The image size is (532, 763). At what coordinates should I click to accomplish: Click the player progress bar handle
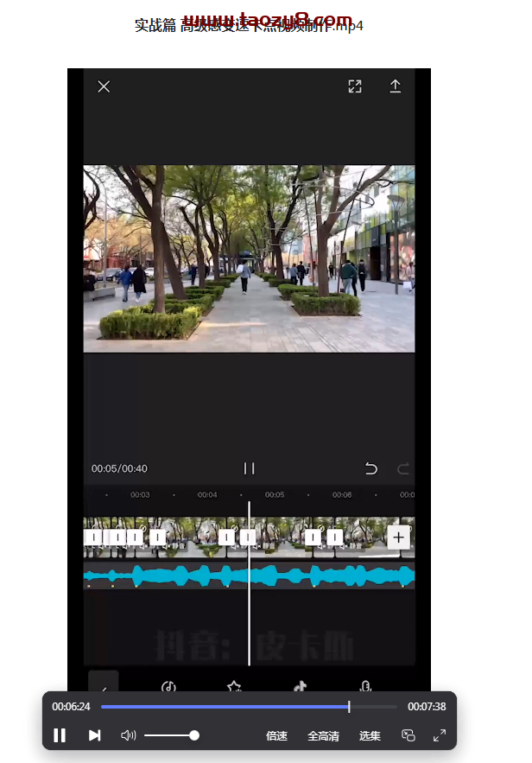point(349,707)
